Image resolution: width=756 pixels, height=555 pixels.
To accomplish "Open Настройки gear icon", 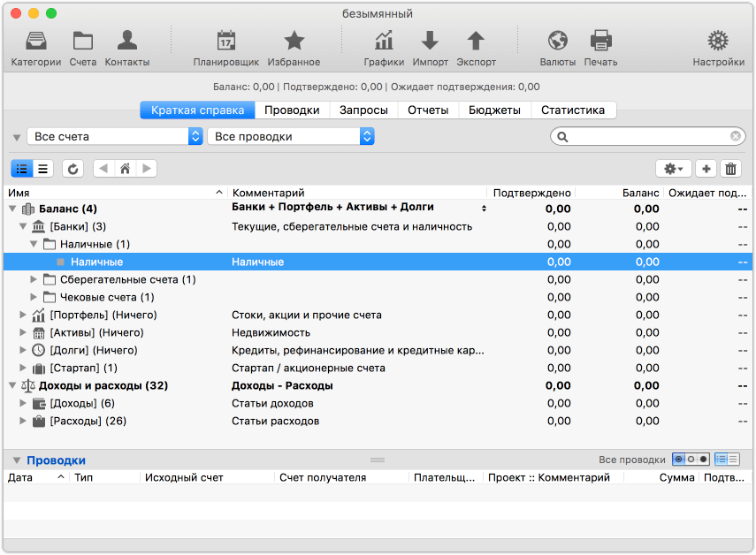I will [717, 41].
